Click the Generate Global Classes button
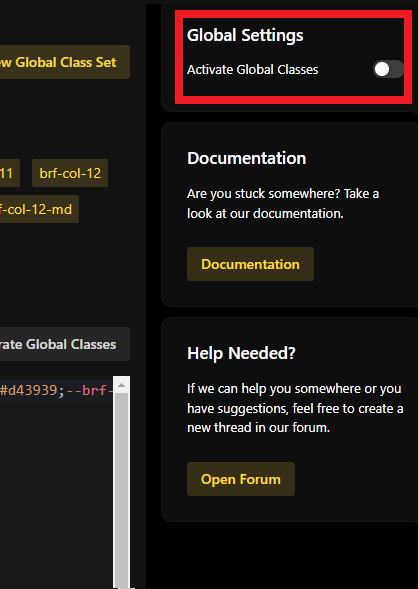Viewport: 418px width, 589px height. coord(65,344)
